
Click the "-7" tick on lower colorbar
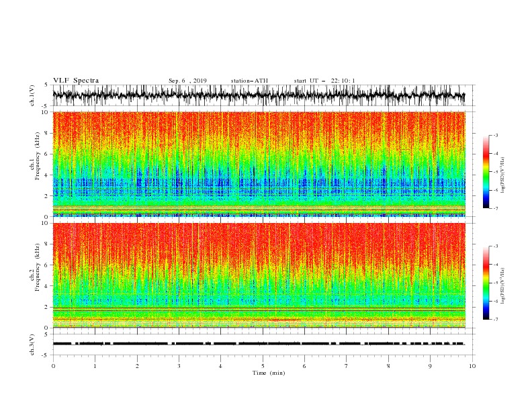coord(495,320)
